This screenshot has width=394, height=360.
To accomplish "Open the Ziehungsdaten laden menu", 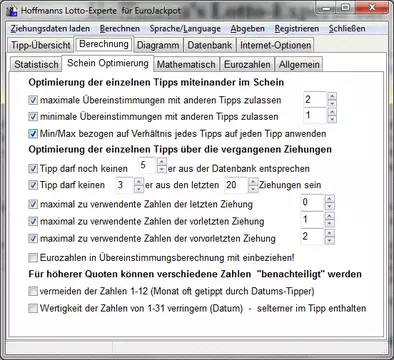I will (50, 29).
